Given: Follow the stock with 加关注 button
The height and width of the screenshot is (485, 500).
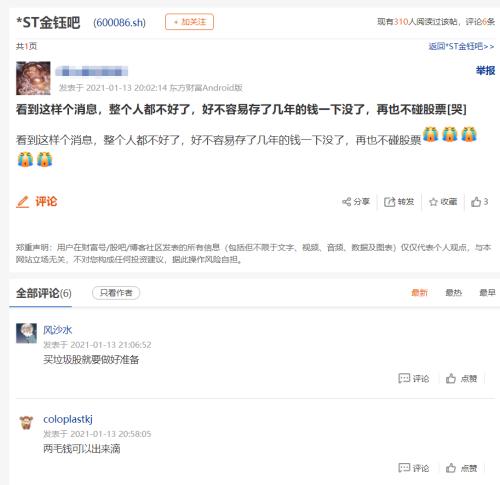Looking at the screenshot, I should pos(189,22).
